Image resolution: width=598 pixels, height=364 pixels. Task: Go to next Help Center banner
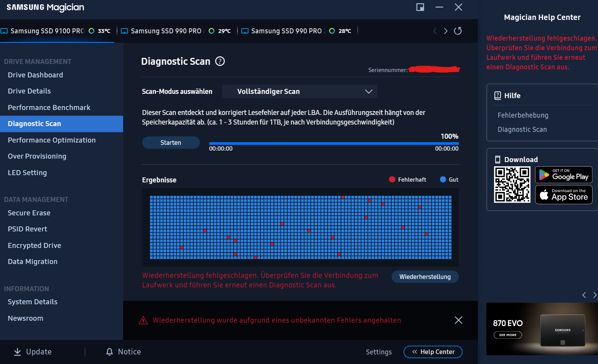595,295
